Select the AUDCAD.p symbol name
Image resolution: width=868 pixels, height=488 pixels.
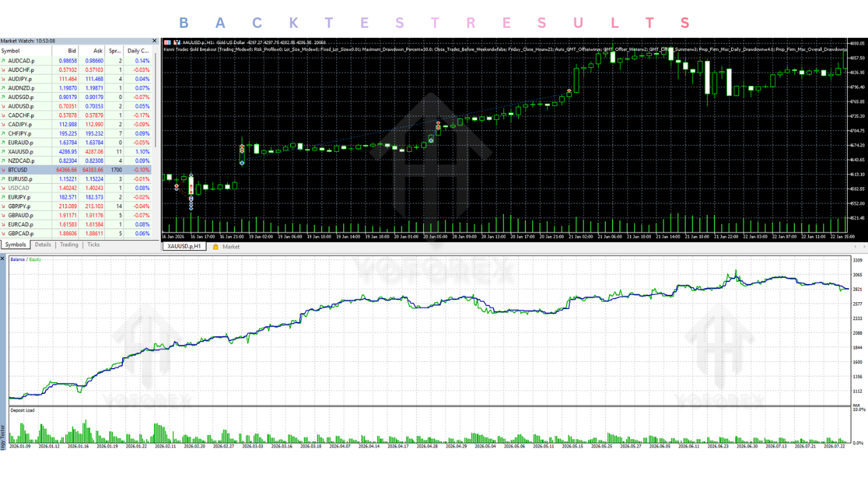(21, 60)
